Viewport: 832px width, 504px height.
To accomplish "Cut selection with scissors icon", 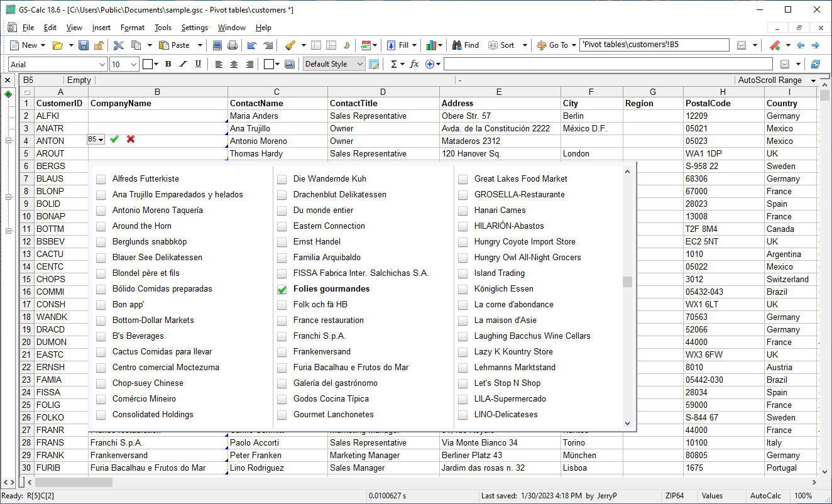I will (x=118, y=45).
